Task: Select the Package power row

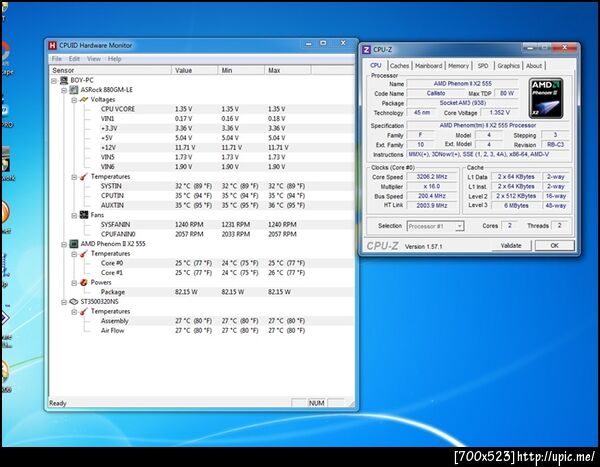Action: point(202,292)
